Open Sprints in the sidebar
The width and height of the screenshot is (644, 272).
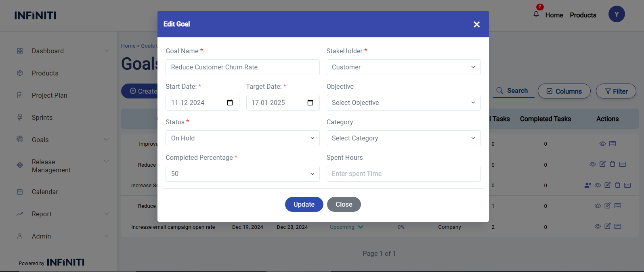click(x=42, y=117)
